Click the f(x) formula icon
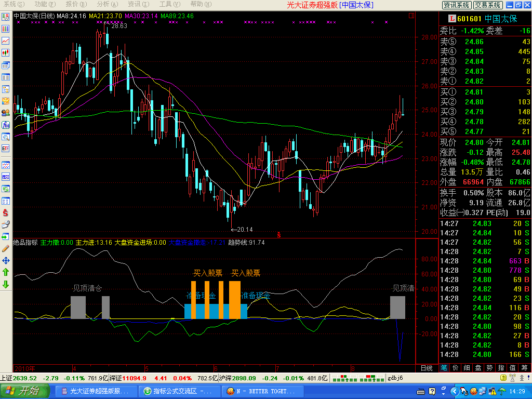The image size is (532, 399). pos(6,125)
